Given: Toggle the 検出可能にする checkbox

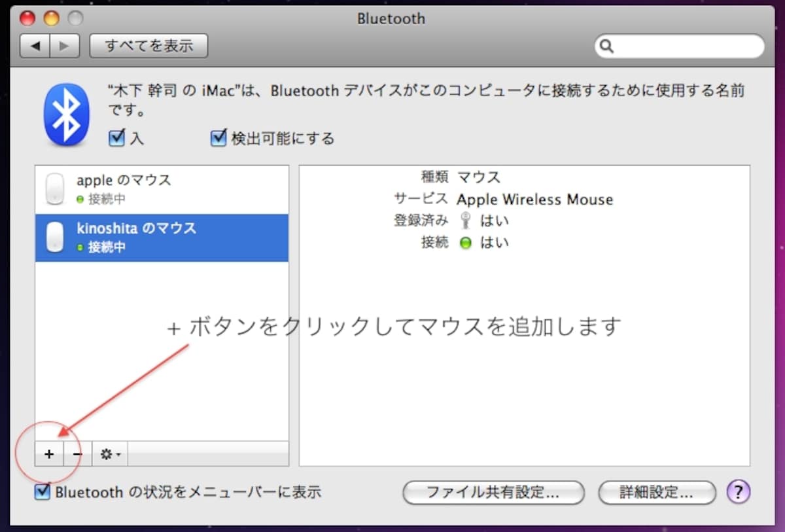Looking at the screenshot, I should coord(218,138).
